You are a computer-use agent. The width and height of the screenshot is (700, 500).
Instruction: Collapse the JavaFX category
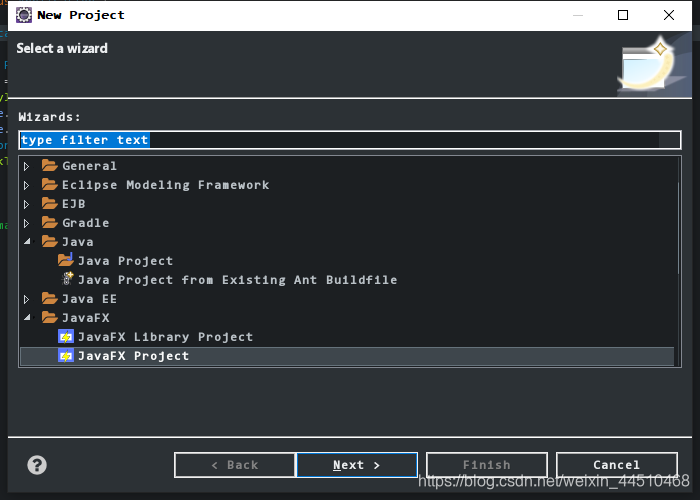point(28,317)
